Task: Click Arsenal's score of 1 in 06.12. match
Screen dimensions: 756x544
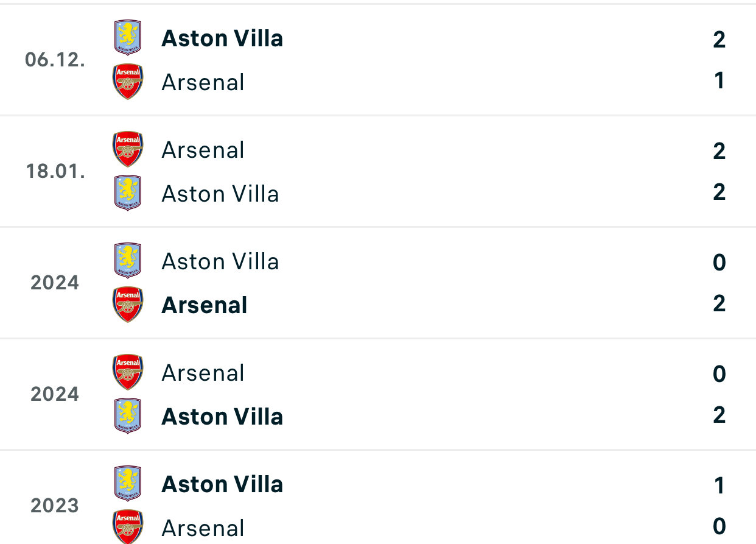Action: pos(719,81)
